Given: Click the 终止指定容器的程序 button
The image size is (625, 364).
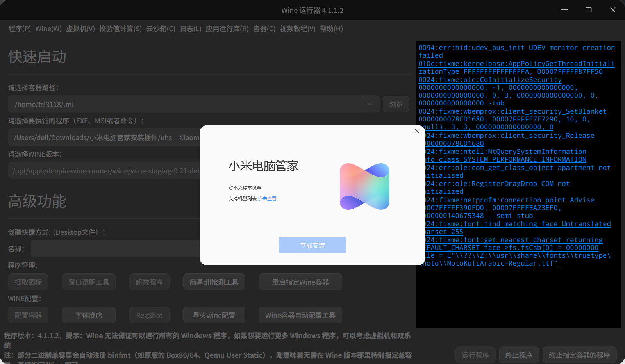Looking at the screenshot, I should coord(579,355).
